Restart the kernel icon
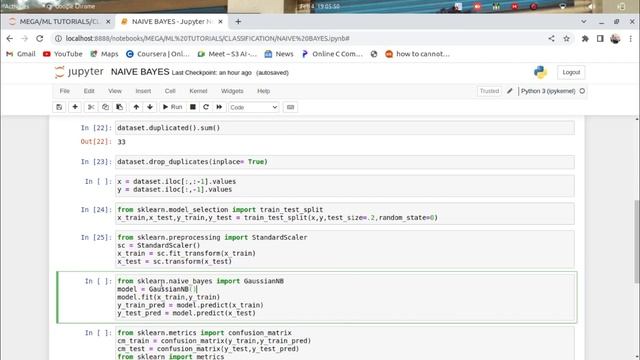640x360 pixels. [x=206, y=107]
